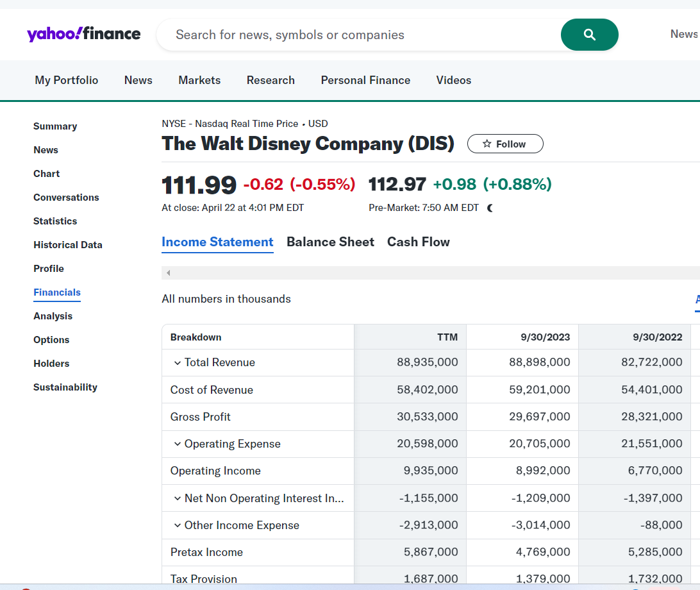Switch to the Cash Flow tab

point(419,242)
